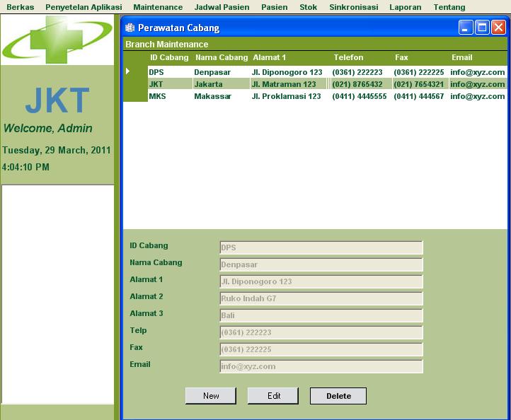Click the Alamat 1 input field
This screenshot has width=511, height=420.
(321, 281)
